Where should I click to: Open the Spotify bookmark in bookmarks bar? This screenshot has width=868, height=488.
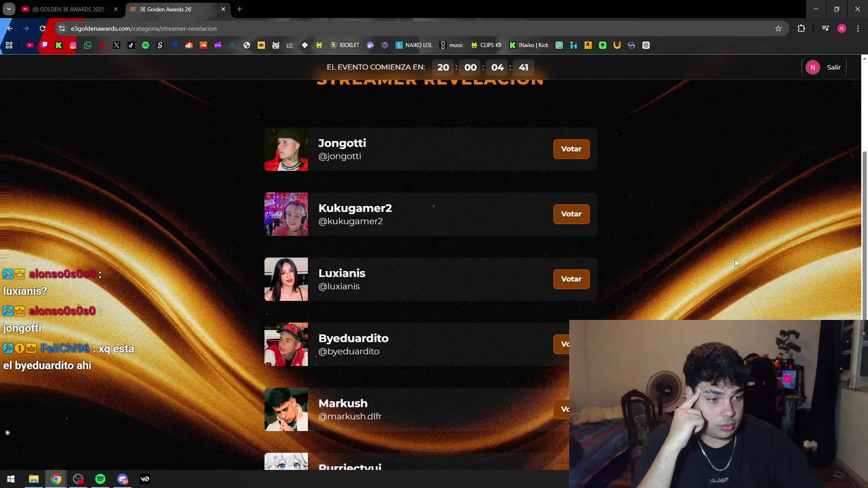(145, 45)
